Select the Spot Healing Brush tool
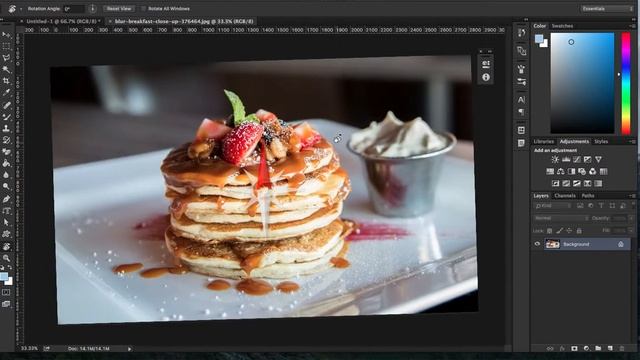 [x=6, y=105]
